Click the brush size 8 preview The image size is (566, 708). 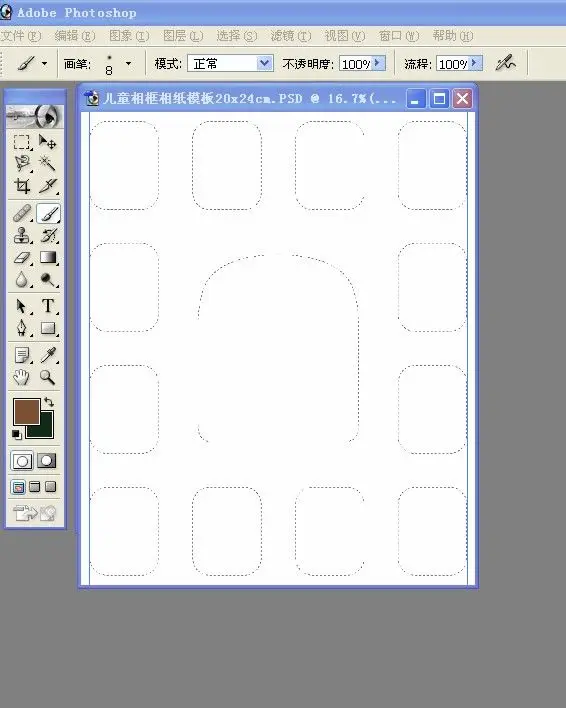[x=109, y=64]
